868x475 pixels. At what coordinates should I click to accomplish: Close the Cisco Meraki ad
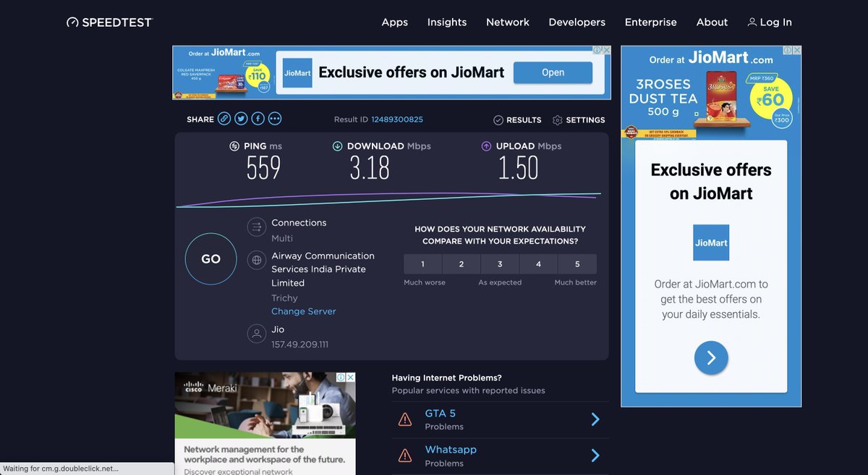click(x=351, y=377)
